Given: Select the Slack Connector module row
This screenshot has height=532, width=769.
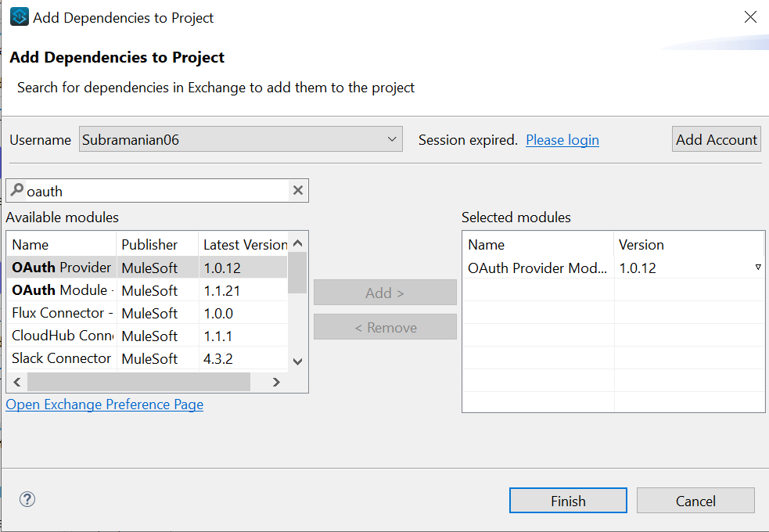Looking at the screenshot, I should click(x=63, y=358).
